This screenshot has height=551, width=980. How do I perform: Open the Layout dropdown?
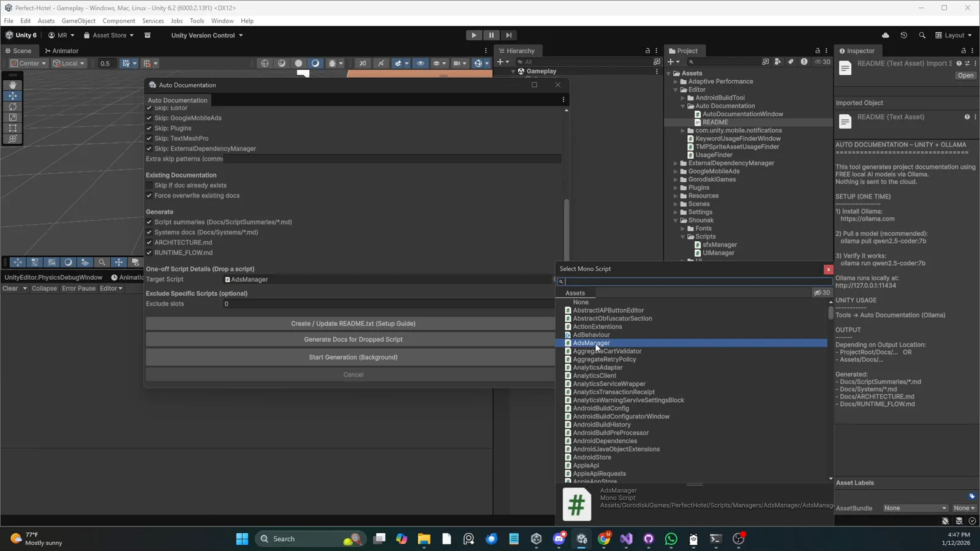tap(954, 36)
